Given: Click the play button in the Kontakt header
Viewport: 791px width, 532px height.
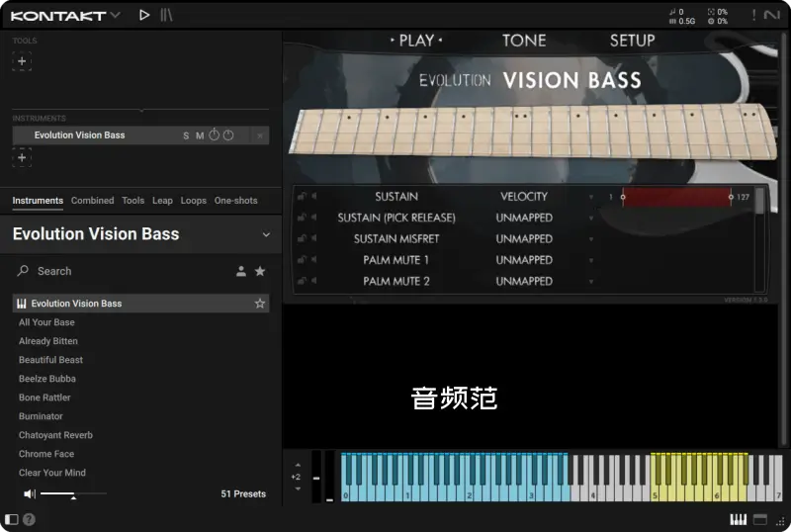Looking at the screenshot, I should point(144,15).
